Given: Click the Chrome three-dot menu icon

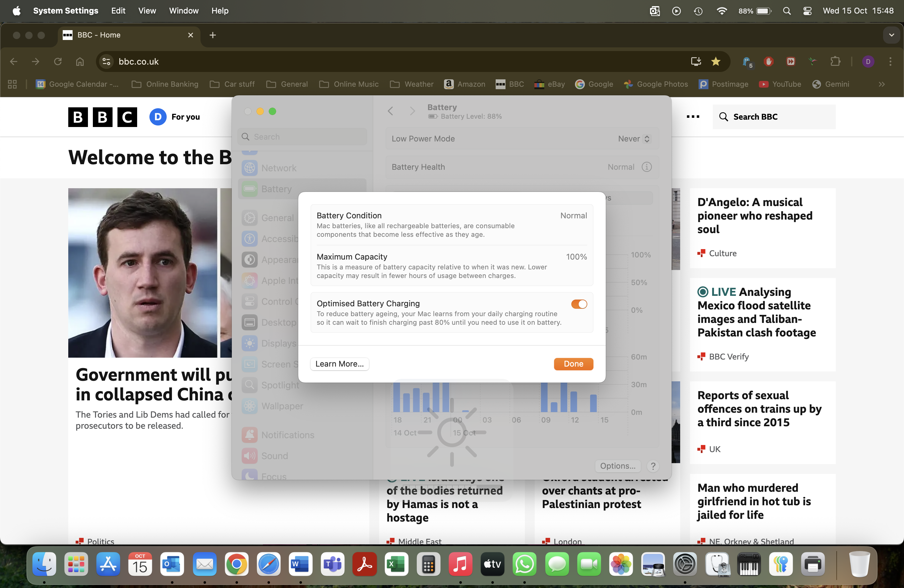Looking at the screenshot, I should (890, 62).
